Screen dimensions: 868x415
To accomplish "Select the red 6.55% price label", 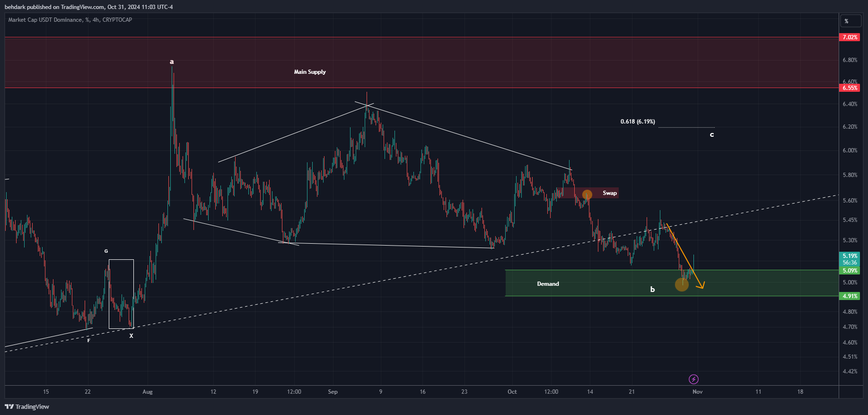I will coord(850,88).
